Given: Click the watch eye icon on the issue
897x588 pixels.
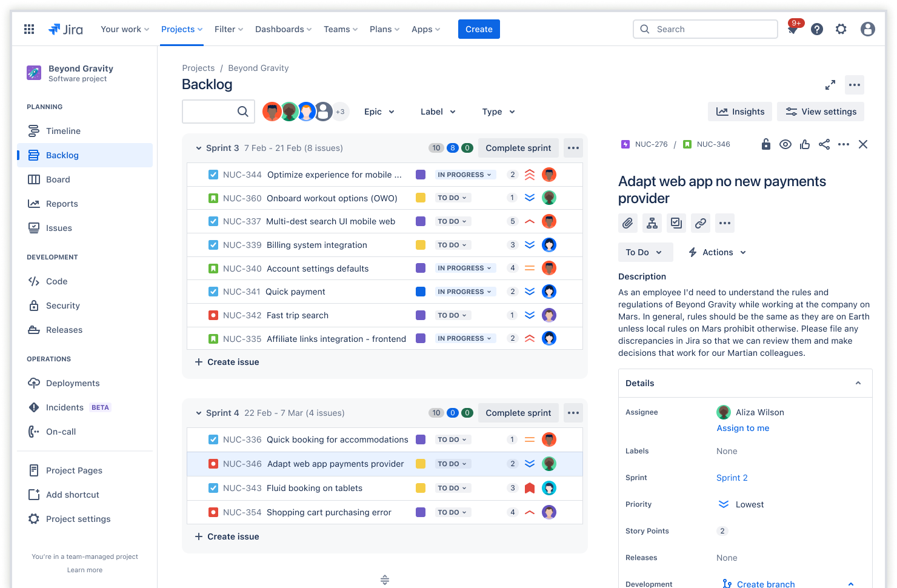Looking at the screenshot, I should point(785,144).
